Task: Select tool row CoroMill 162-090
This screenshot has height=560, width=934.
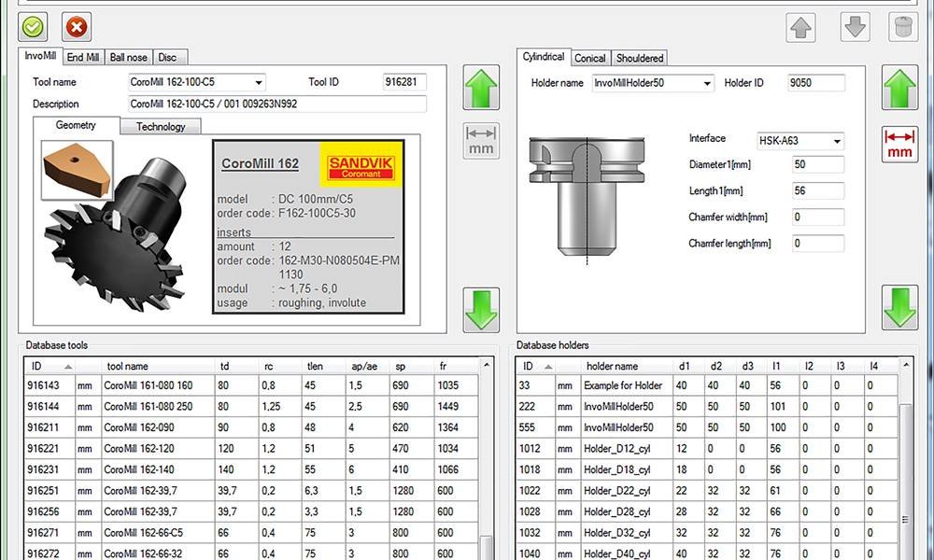Action: pos(251,427)
